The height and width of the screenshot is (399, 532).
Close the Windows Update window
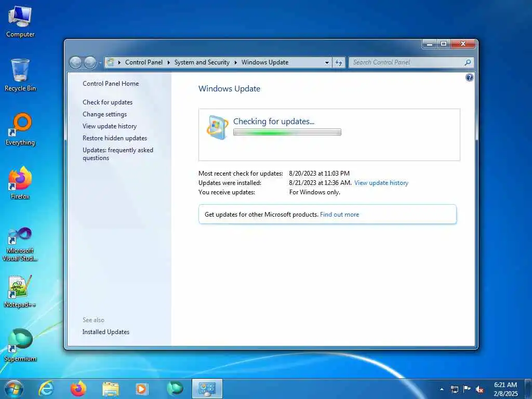(x=463, y=44)
